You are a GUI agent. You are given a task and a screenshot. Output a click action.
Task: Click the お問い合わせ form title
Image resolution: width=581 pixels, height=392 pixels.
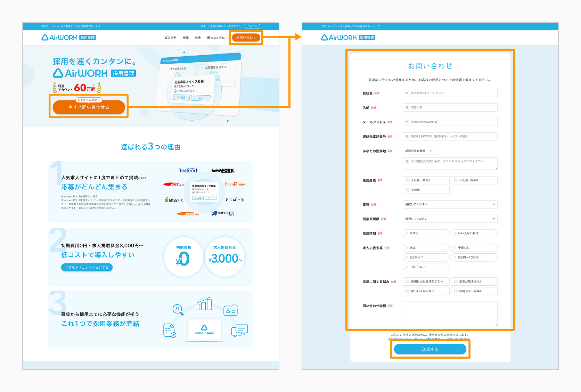[x=430, y=66]
